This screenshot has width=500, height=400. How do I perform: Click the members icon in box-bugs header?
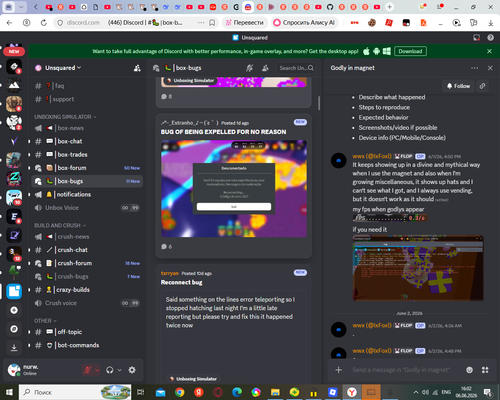pyautogui.click(x=265, y=68)
